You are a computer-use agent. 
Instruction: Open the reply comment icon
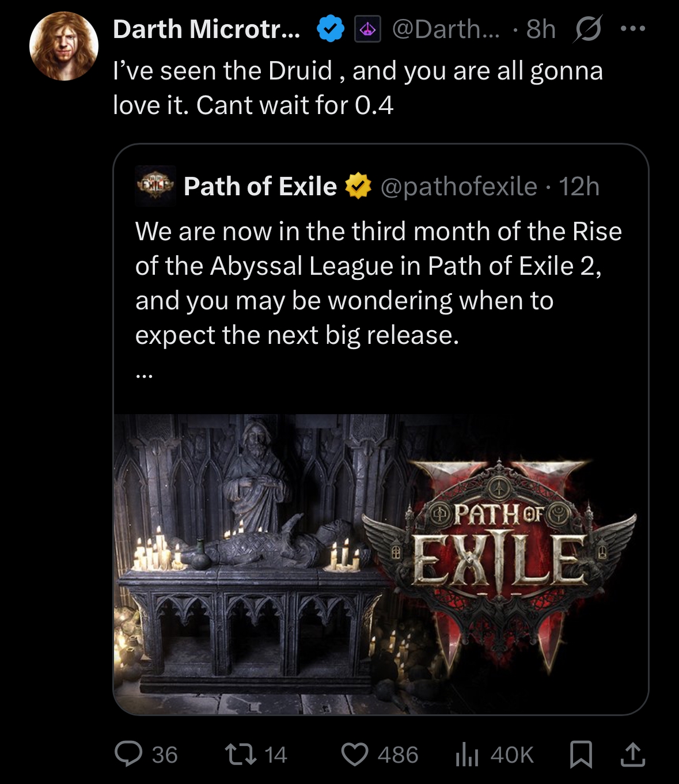point(128,754)
